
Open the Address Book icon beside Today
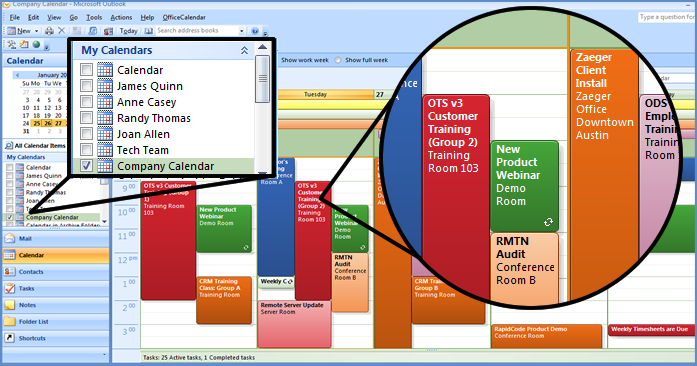148,31
